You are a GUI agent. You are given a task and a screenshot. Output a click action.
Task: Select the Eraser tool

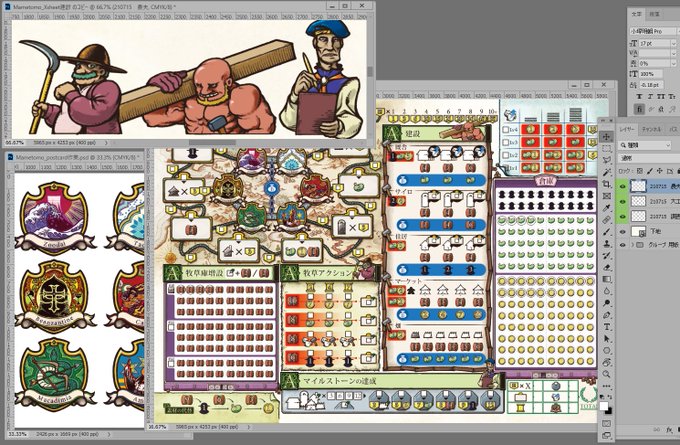(606, 267)
